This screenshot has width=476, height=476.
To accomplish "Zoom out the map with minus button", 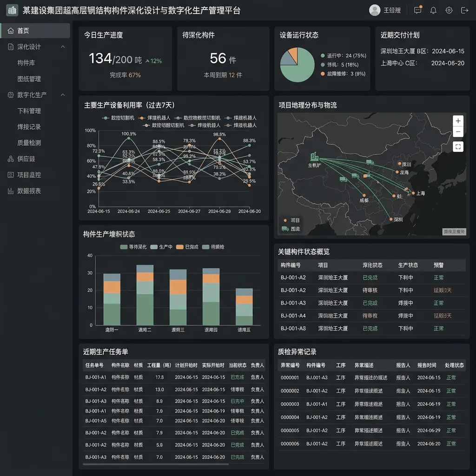I will pos(458,132).
